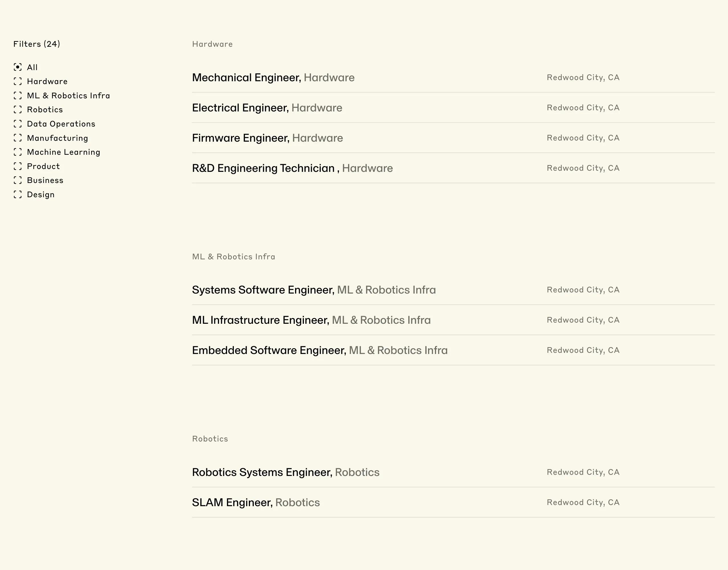Toggle the Business filter bracket
728x570 pixels.
[18, 180]
